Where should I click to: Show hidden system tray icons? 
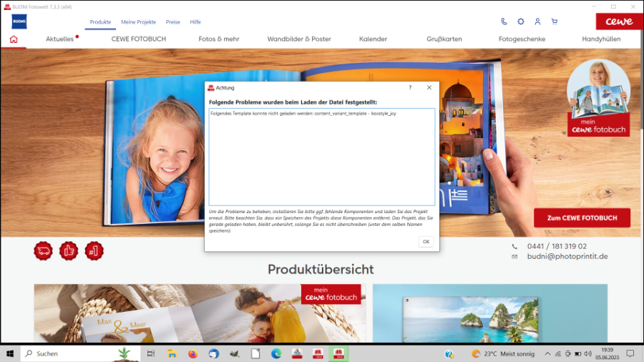click(x=547, y=353)
